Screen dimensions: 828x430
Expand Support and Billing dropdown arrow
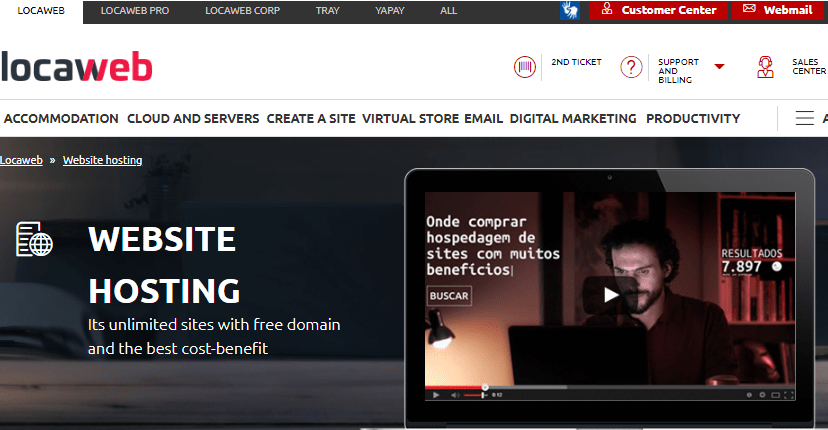719,67
